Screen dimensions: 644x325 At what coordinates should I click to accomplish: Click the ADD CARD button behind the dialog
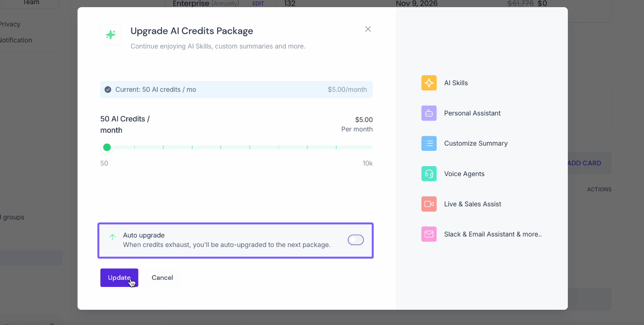pos(584,163)
